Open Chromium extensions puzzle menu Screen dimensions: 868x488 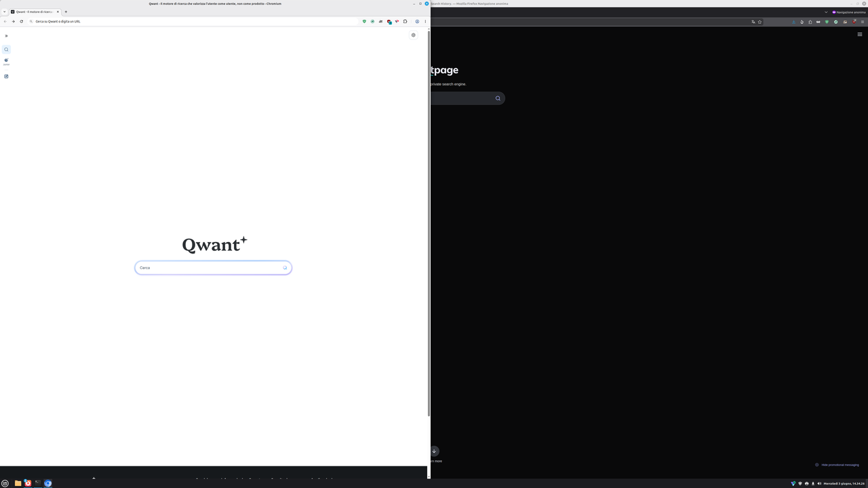pyautogui.click(x=405, y=21)
